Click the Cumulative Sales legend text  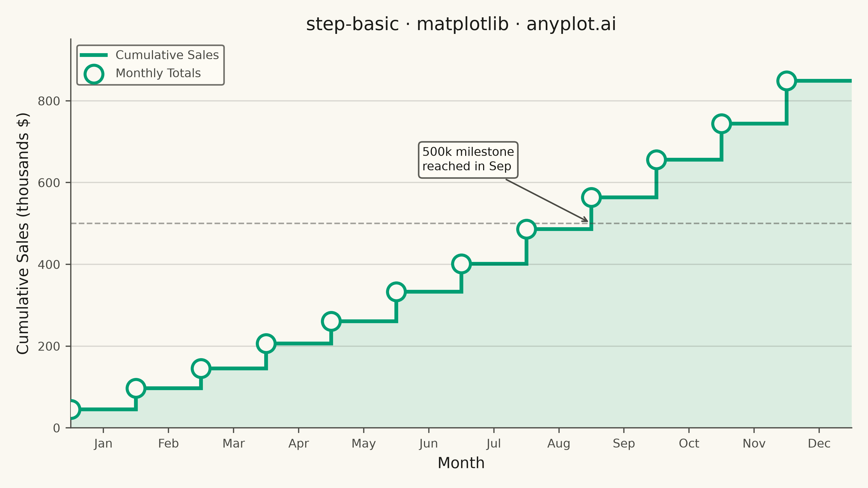(x=167, y=55)
